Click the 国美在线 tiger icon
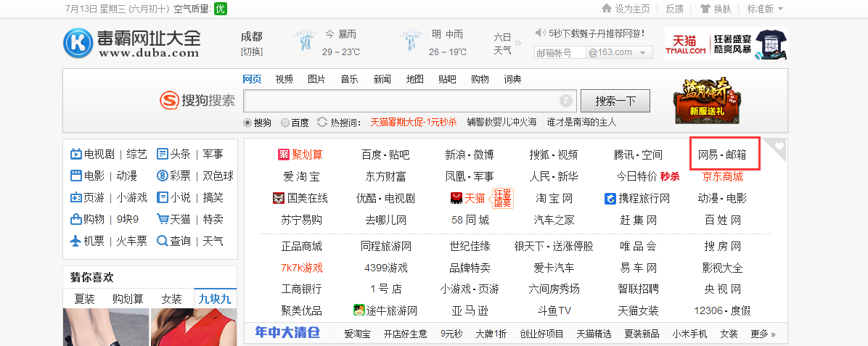The height and width of the screenshot is (346, 868). (x=279, y=198)
